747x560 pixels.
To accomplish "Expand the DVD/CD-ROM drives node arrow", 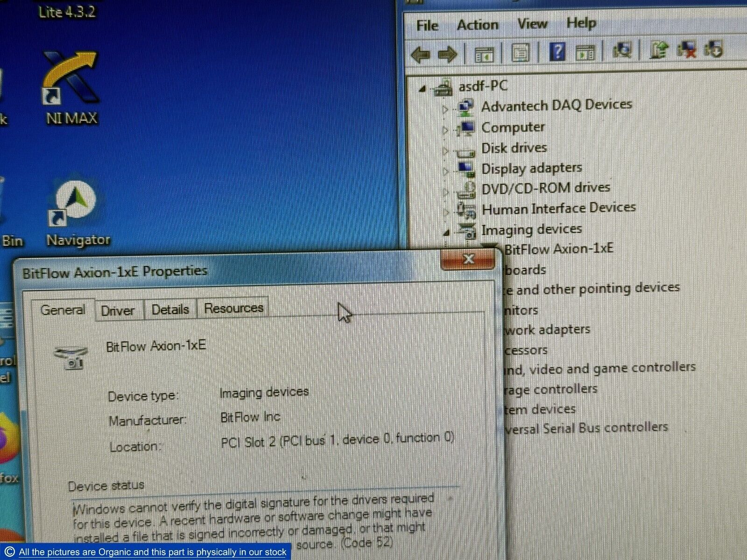I will coord(446,191).
